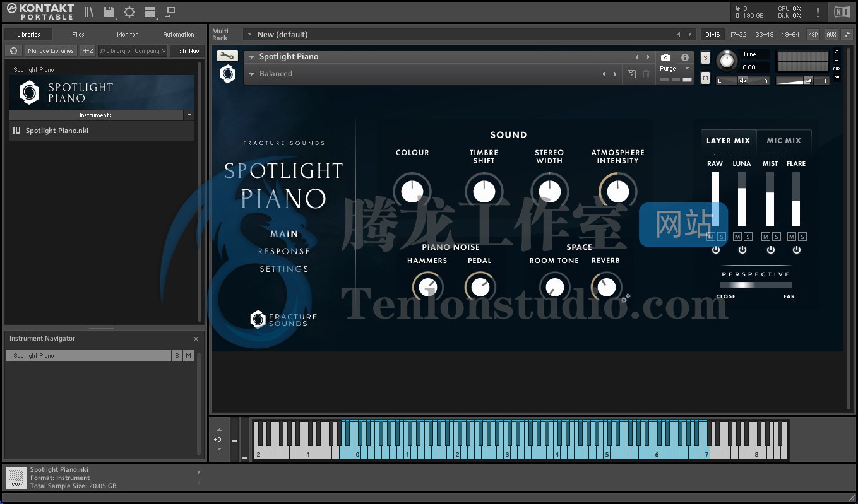Toggle LUNA layer power button

coord(742,250)
